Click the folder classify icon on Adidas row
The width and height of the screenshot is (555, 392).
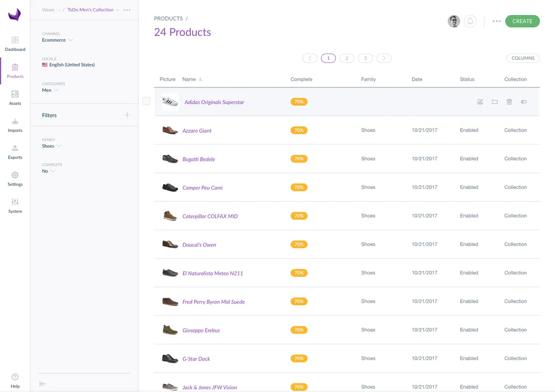point(494,102)
